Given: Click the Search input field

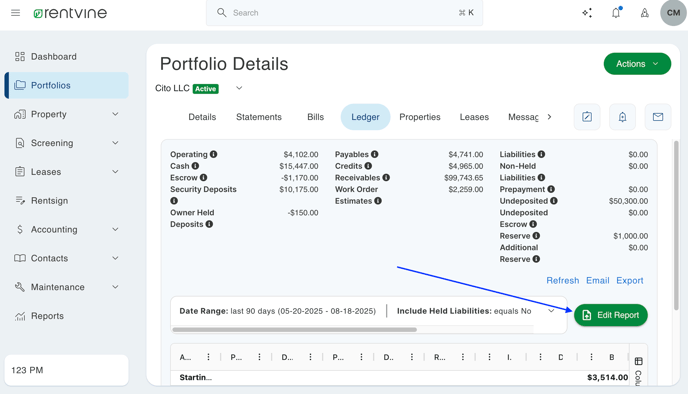Looking at the screenshot, I should (344, 13).
